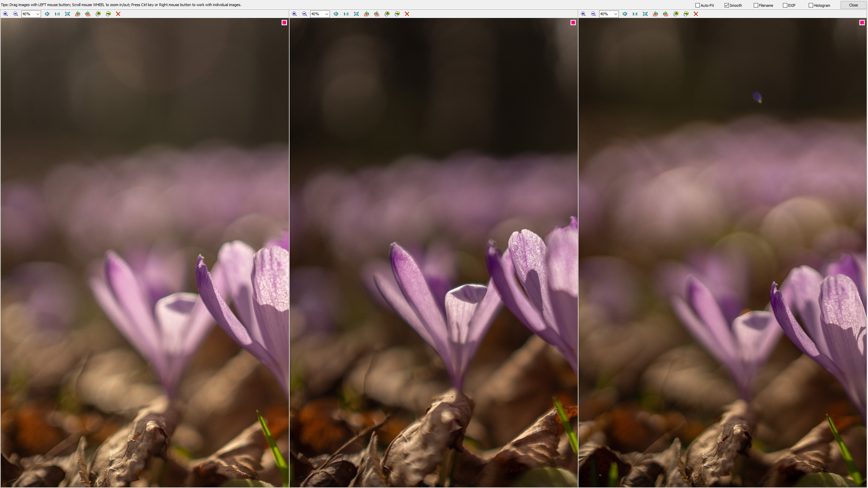868x488 pixels.
Task: Open the left pane's 40% zoom dropdown
Action: click(x=38, y=14)
